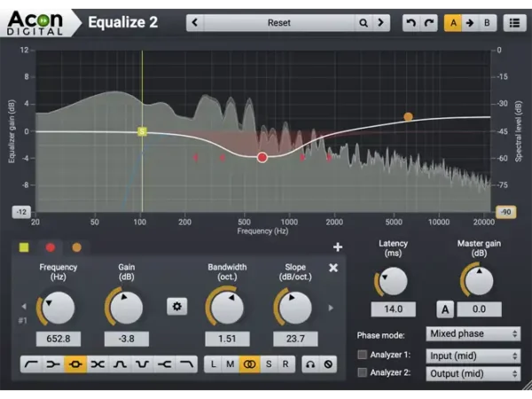This screenshot has height=399, width=532.
Task: Set band channel mode to mid (M)
Action: pyautogui.click(x=231, y=364)
